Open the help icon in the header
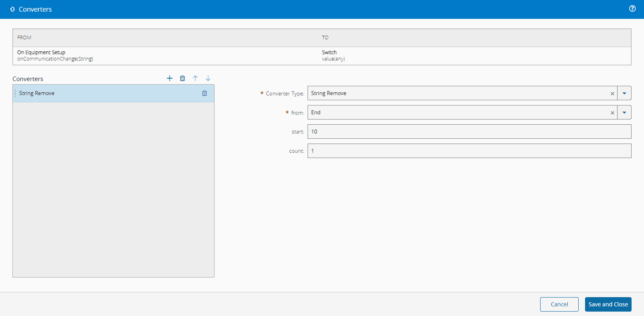Image resolution: width=644 pixels, height=316 pixels. coord(632,8)
